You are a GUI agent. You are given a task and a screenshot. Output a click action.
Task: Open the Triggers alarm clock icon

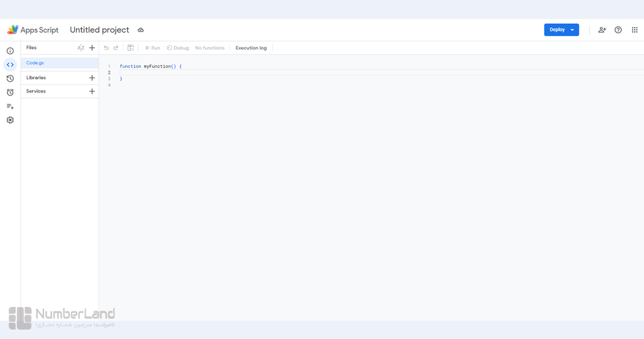point(10,92)
